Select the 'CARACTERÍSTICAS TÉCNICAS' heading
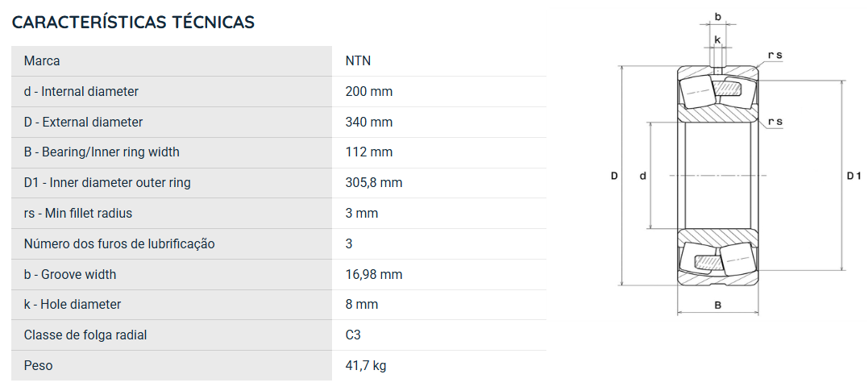The height and width of the screenshot is (391, 868). [133, 22]
